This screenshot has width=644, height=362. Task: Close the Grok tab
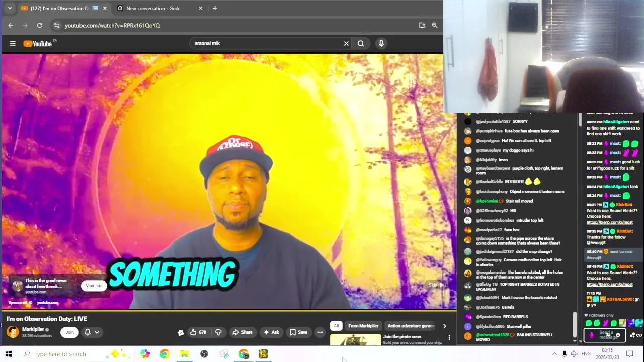(x=200, y=8)
